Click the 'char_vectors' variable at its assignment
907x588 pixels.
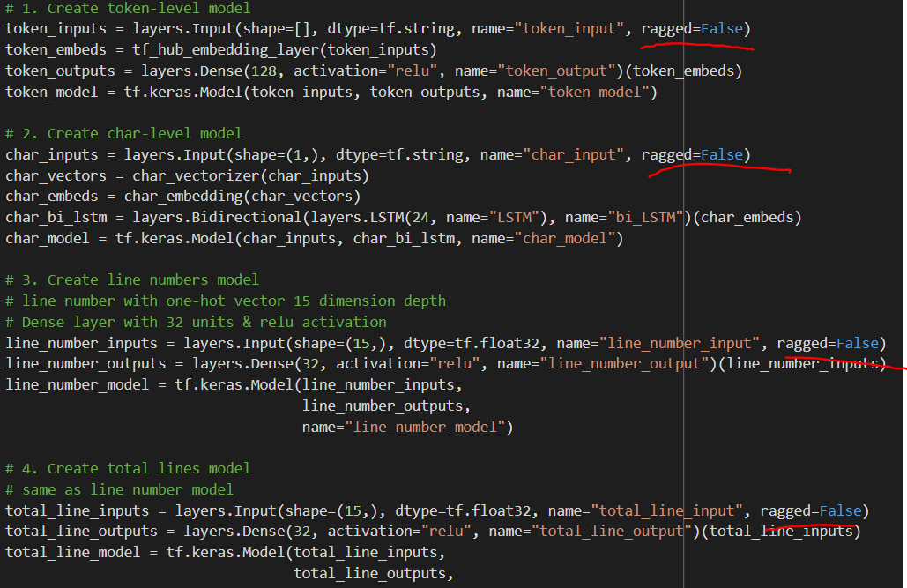56,176
